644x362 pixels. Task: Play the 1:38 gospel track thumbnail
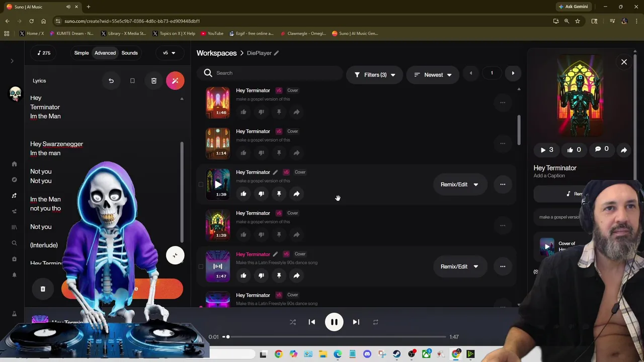[x=218, y=184]
